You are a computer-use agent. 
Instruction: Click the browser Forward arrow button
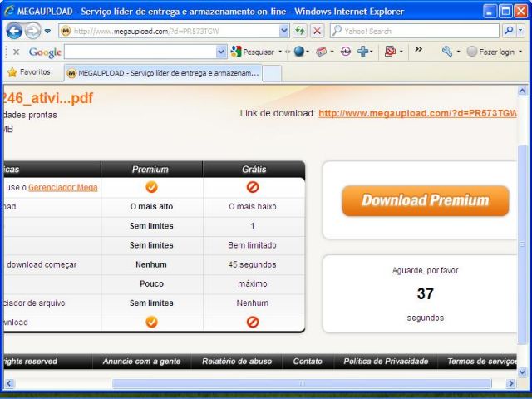(x=33, y=32)
